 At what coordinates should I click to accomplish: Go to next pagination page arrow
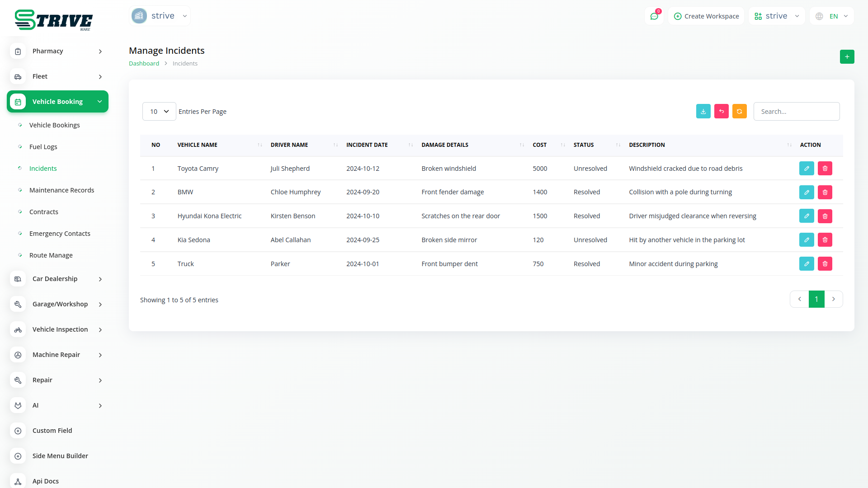coord(833,299)
